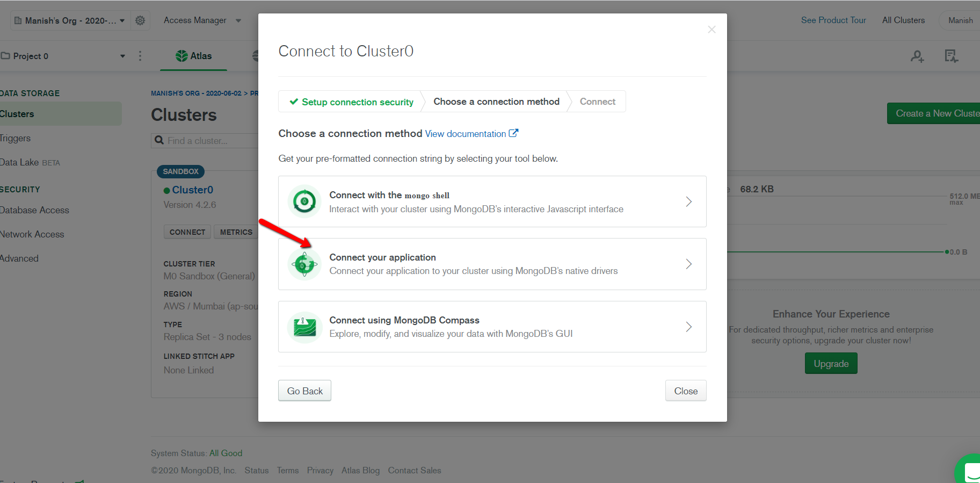
Task: Go to Setup connection security step
Action: (x=352, y=102)
